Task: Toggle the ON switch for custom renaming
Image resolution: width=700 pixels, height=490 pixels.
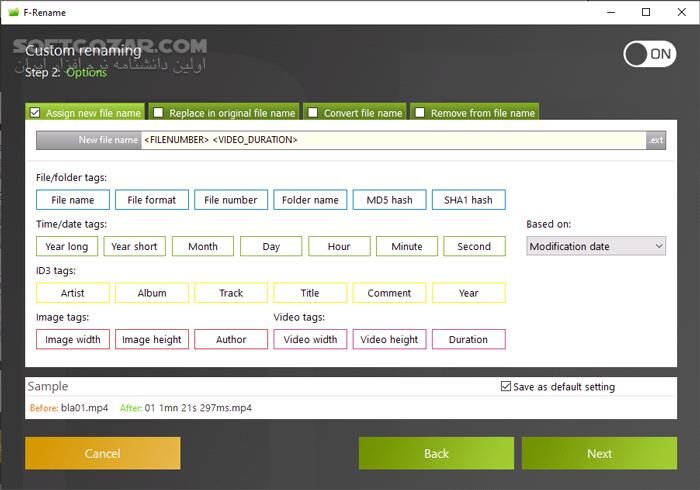Action: (x=649, y=54)
